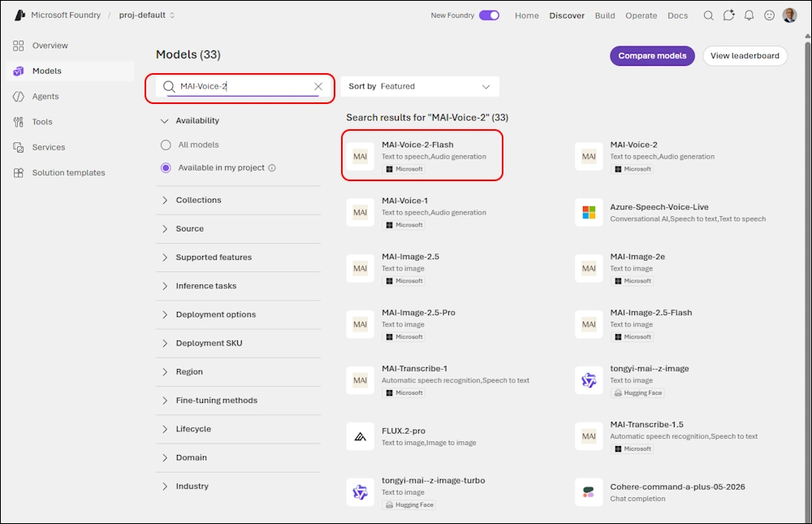Image resolution: width=812 pixels, height=524 pixels.
Task: Click the tongyi-mai--z-image-turbo logo
Action: pos(360,492)
